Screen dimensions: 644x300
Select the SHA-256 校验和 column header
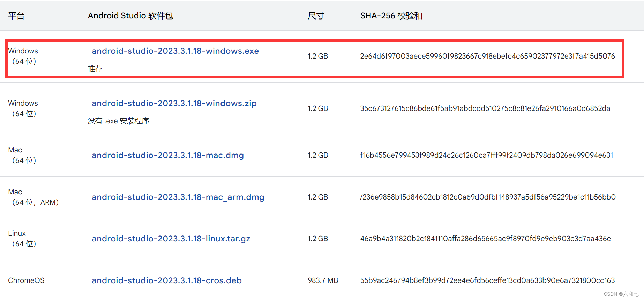pos(391,16)
